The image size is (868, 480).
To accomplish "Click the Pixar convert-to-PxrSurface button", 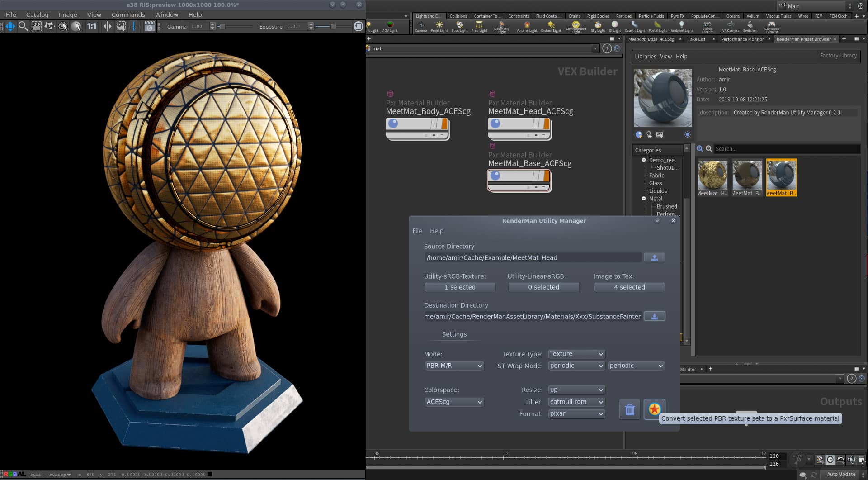I will (654, 409).
